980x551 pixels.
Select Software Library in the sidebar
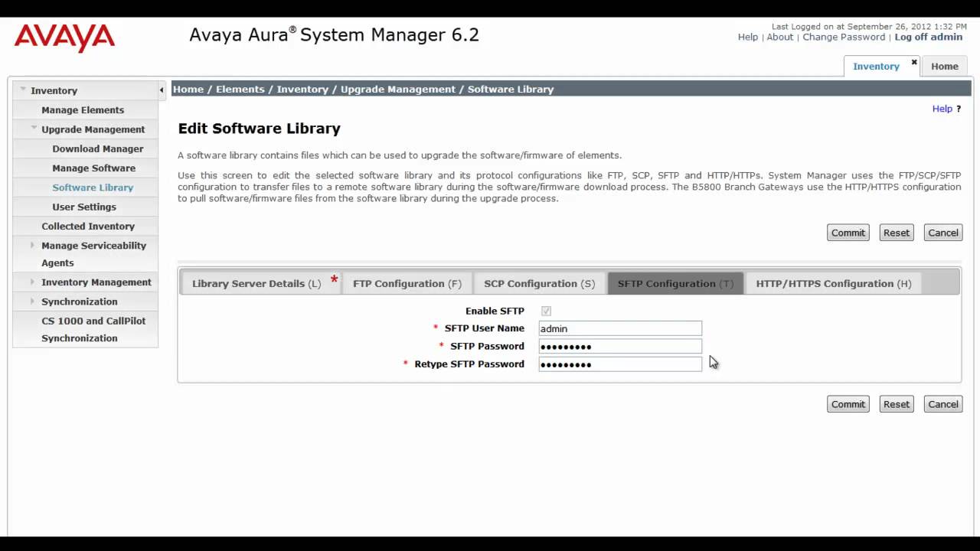pyautogui.click(x=93, y=187)
